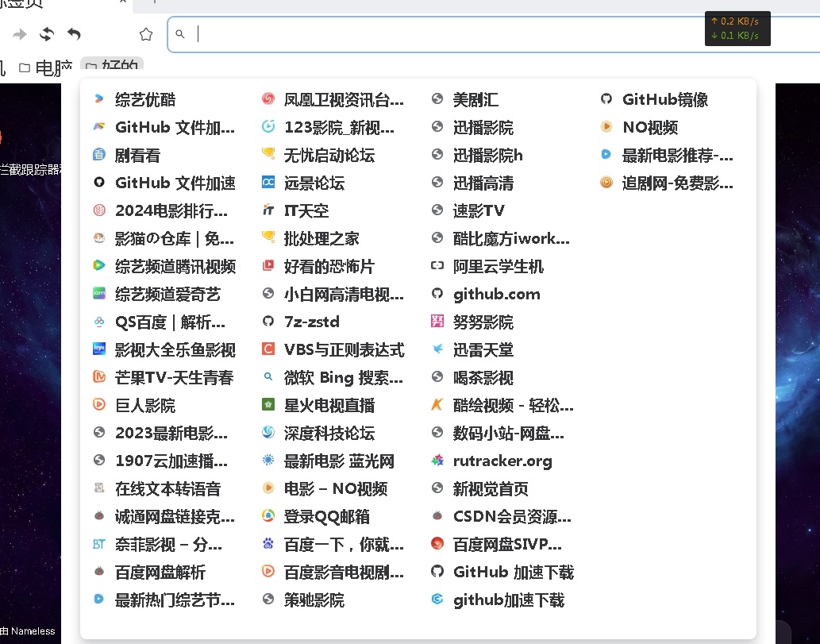Image resolution: width=820 pixels, height=644 pixels.
Task: Click the reload page icon
Action: 47,34
